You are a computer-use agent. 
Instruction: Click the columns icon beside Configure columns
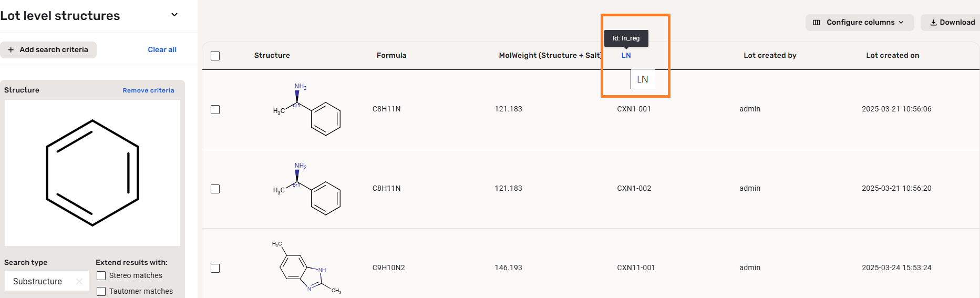click(816, 23)
